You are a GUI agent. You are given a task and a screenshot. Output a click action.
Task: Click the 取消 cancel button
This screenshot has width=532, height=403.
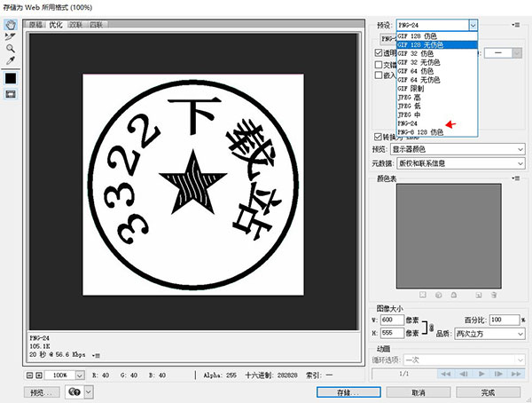419,392
